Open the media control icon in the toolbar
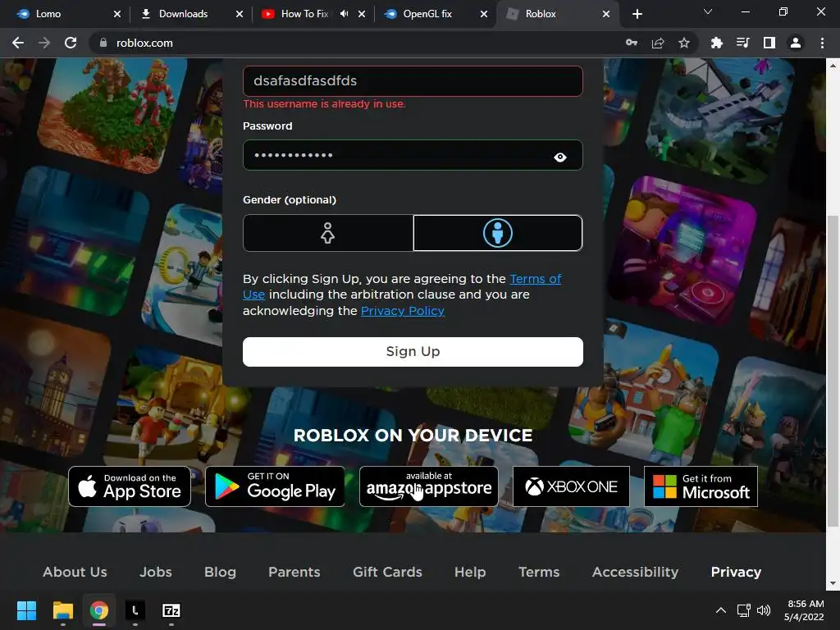The width and height of the screenshot is (840, 630). pyautogui.click(x=742, y=43)
